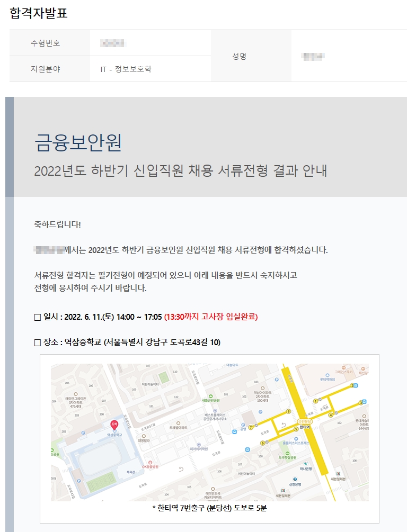Click exit marker 6 on the map

click(x=262, y=443)
